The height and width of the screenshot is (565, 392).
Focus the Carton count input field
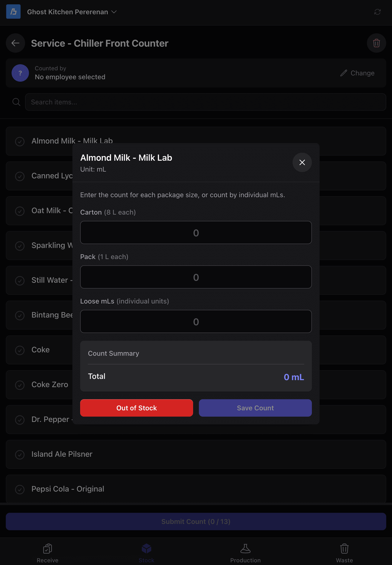point(196,232)
